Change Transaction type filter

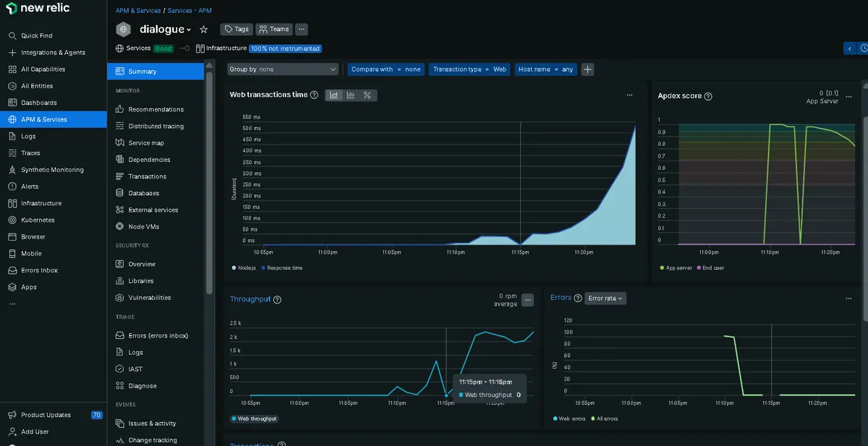[469, 69]
